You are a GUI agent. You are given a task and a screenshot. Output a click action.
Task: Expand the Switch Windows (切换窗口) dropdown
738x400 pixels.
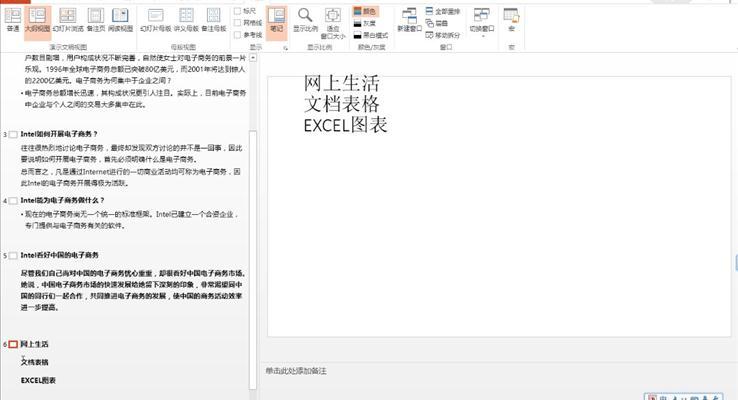pyautogui.click(x=482, y=22)
